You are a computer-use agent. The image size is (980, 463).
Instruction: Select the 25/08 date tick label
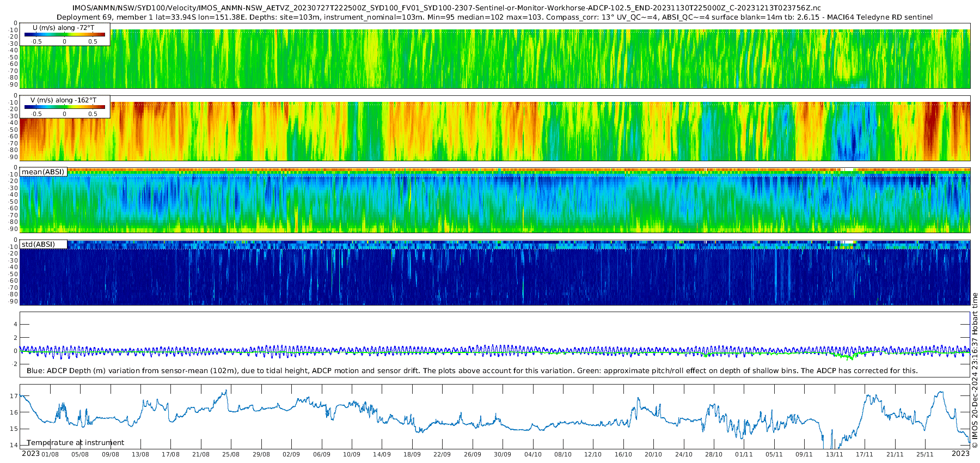231,454
